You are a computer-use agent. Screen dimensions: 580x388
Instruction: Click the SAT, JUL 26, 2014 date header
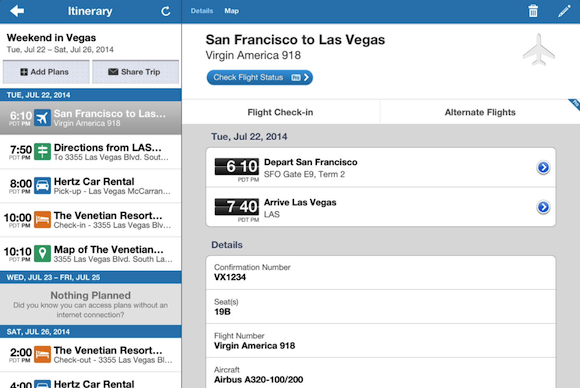(x=91, y=332)
